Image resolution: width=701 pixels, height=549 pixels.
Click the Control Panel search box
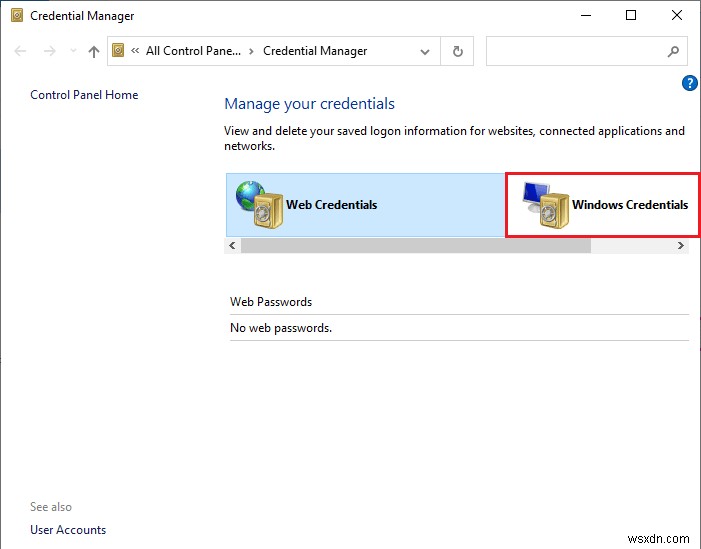(587, 51)
